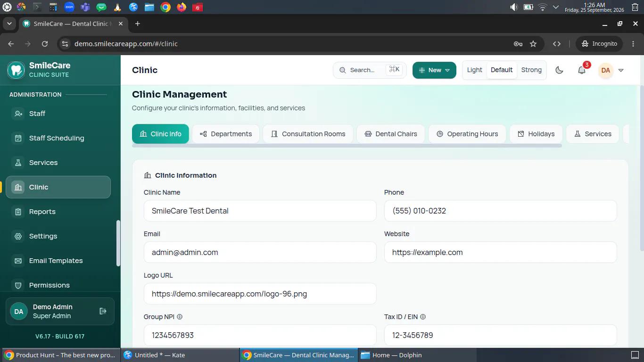Screen dimensions: 644x362
Task: Edit the Phone number field
Action: pos(501,211)
